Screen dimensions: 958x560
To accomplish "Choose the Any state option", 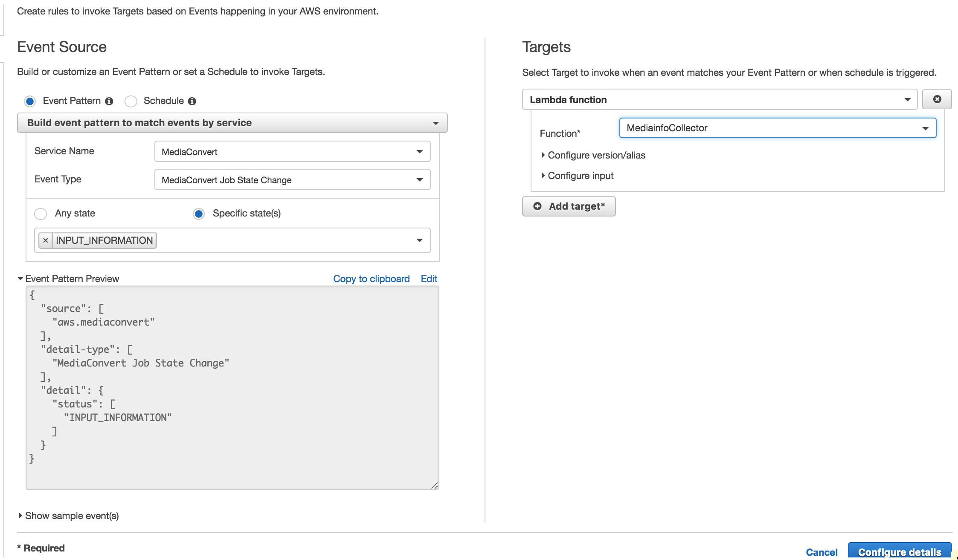I will pyautogui.click(x=41, y=214).
